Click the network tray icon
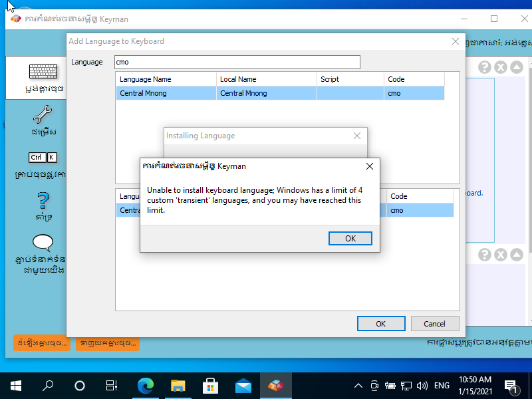 [406, 386]
